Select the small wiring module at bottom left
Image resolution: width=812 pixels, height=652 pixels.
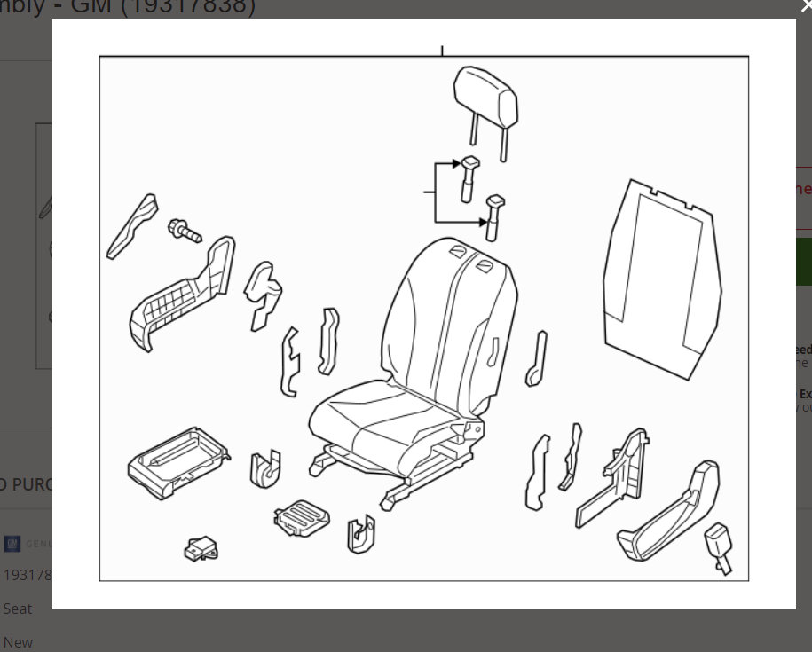pos(201,547)
